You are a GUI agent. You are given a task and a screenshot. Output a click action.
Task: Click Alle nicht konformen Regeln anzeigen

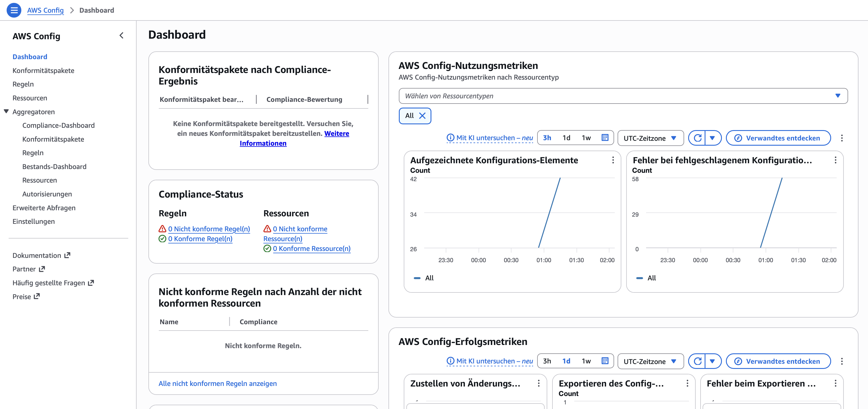point(217,383)
